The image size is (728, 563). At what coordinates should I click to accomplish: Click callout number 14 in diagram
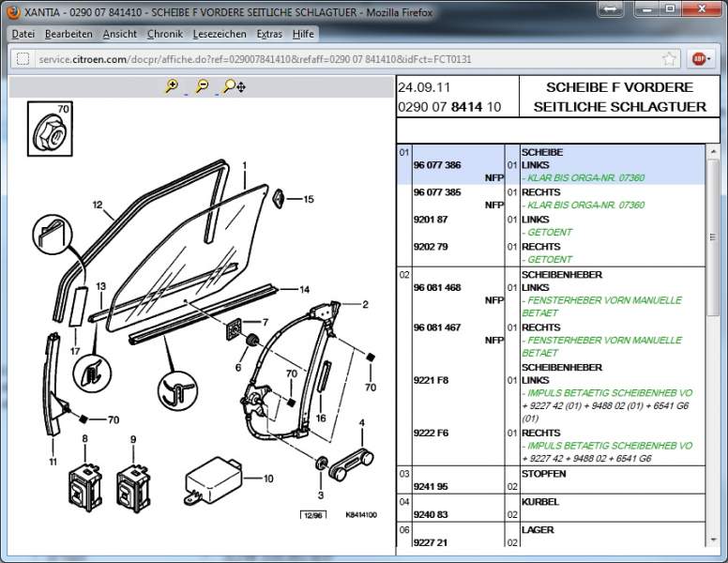click(x=305, y=289)
